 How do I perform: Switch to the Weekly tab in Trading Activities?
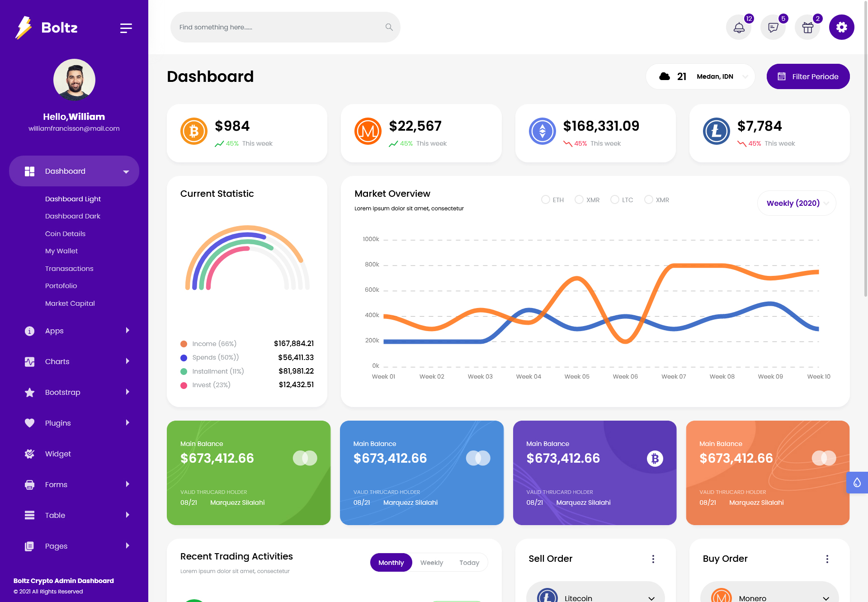(431, 562)
